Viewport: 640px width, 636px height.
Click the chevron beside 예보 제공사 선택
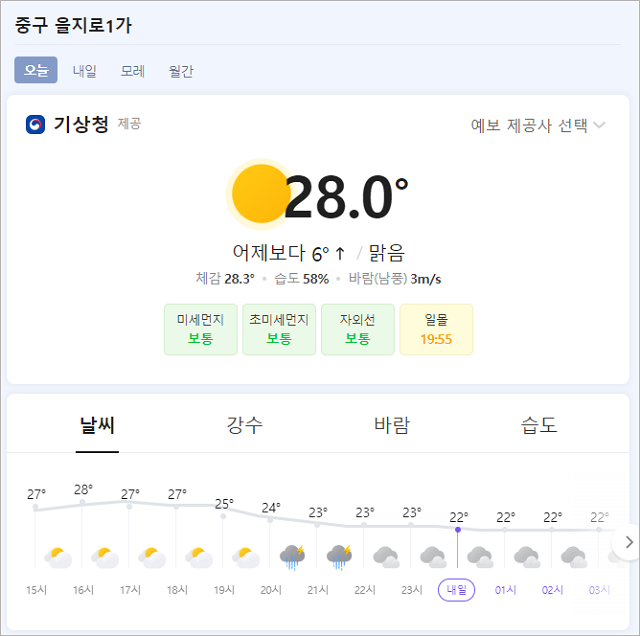coord(599,125)
